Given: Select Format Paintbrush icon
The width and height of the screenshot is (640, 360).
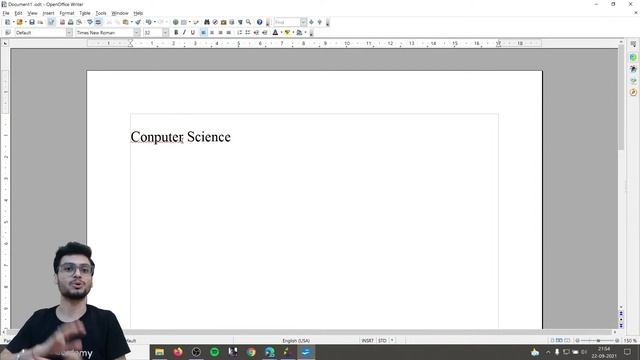Looking at the screenshot, I should (x=138, y=22).
